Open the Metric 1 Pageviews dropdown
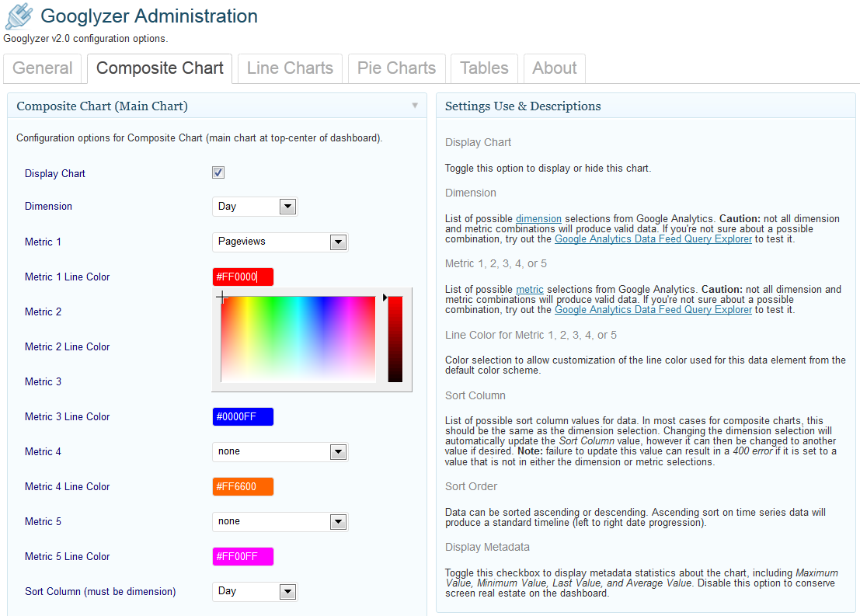 coord(280,242)
